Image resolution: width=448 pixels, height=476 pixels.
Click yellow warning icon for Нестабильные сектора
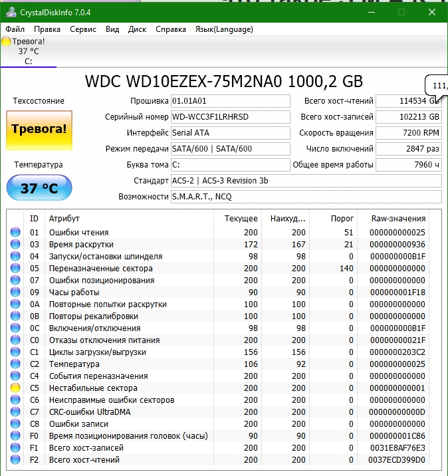click(15, 388)
